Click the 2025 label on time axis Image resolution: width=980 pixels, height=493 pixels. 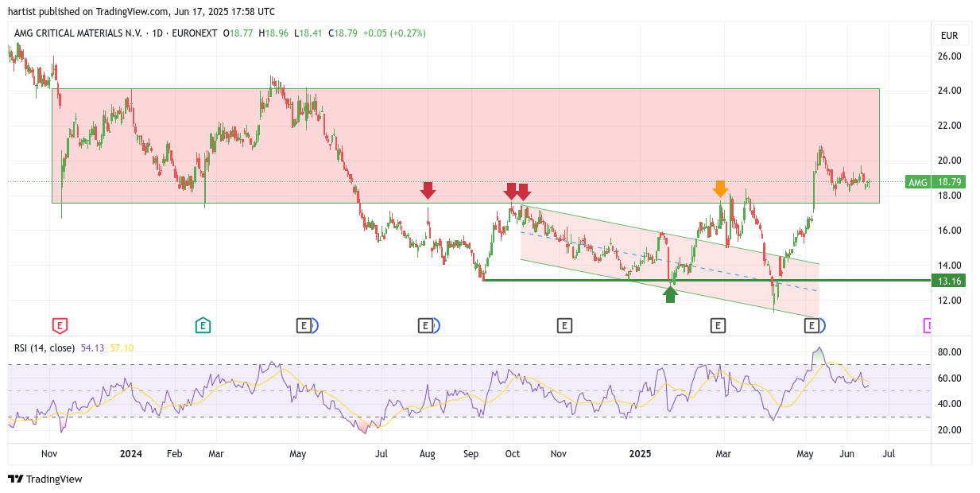click(640, 454)
